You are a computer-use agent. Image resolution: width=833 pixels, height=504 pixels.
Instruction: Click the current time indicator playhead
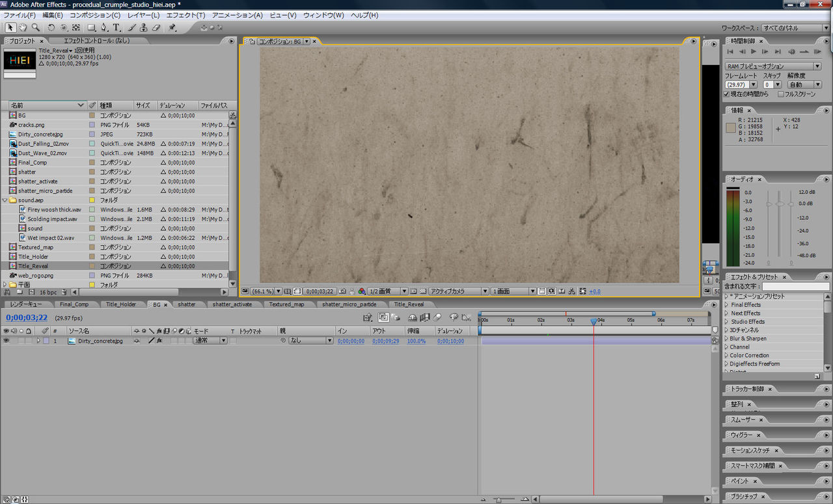point(593,321)
